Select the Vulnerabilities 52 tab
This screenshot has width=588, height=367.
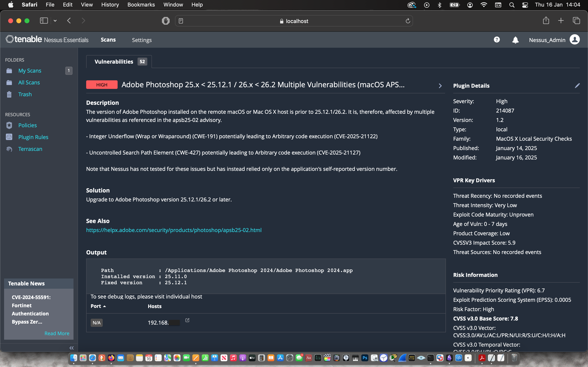tap(119, 62)
